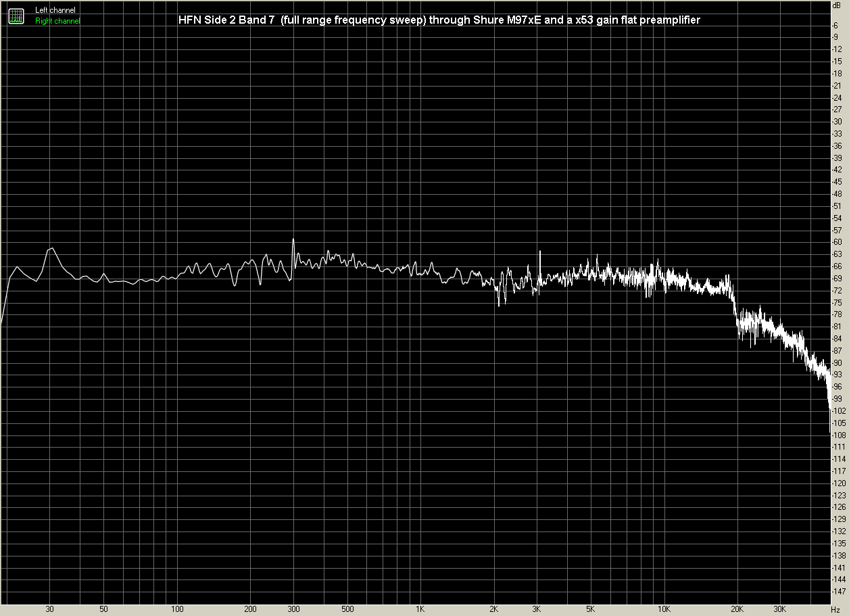Click the "-60" dB scale value
849x616 pixels.
point(838,242)
